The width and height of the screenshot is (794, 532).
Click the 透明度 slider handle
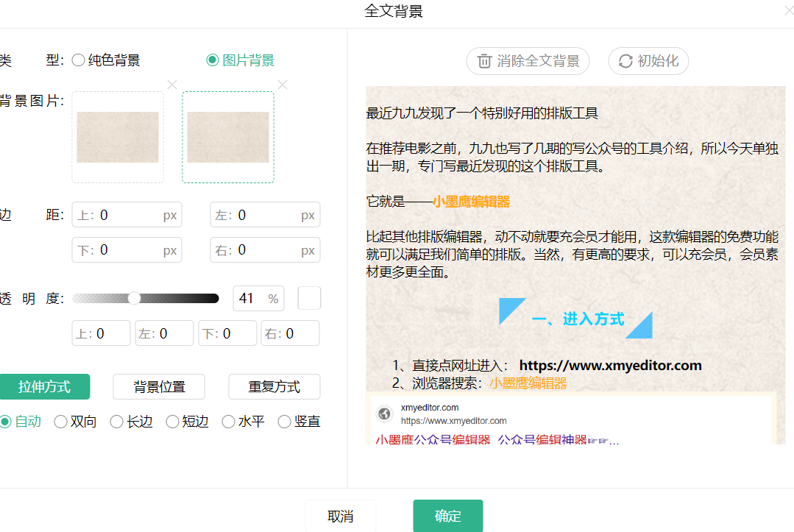point(134,298)
